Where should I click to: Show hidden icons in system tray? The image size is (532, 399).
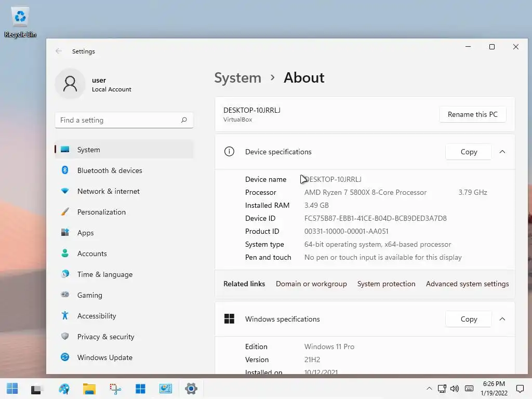(429, 389)
